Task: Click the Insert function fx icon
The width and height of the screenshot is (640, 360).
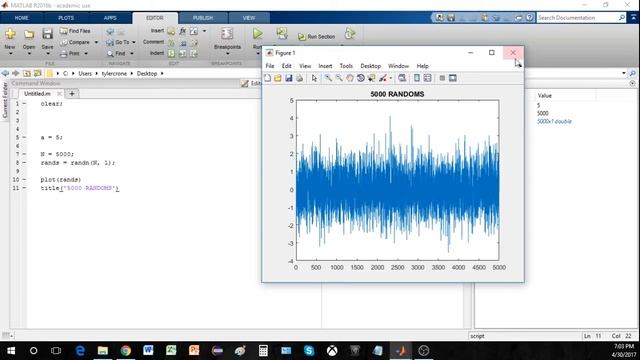Action: [x=182, y=31]
